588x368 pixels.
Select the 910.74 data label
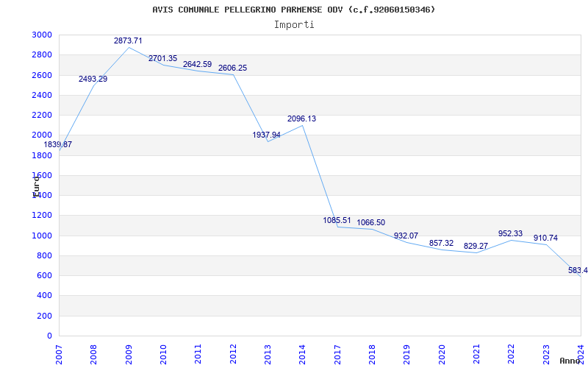[545, 238]
